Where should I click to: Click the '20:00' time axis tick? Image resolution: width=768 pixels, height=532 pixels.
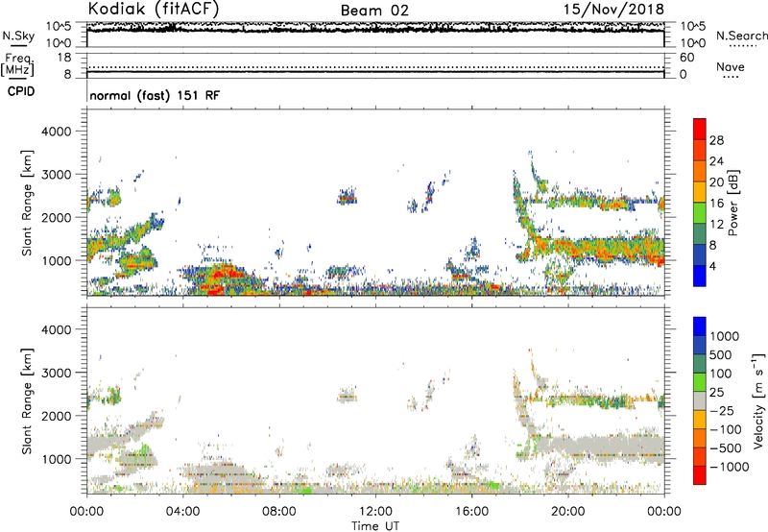pyautogui.click(x=567, y=512)
